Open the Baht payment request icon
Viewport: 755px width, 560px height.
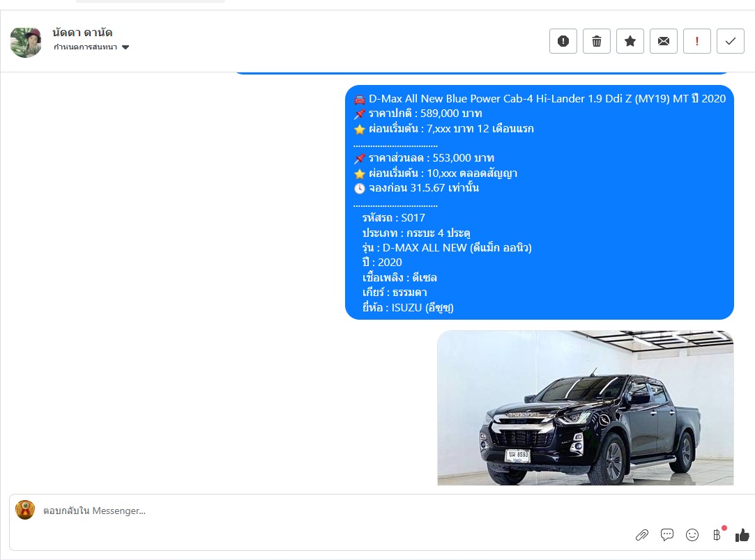(x=717, y=535)
